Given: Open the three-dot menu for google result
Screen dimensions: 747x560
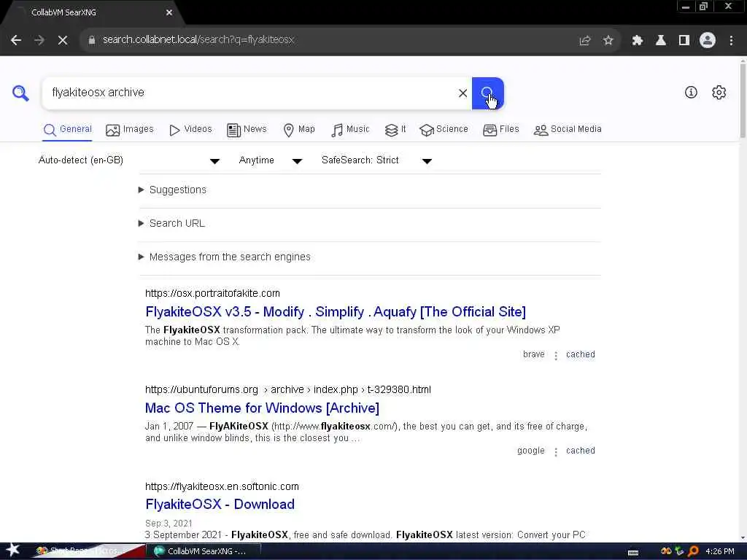Looking at the screenshot, I should 555,451.
